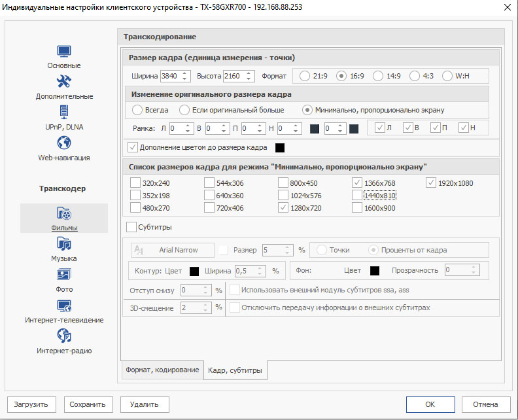The height and width of the screenshot is (420, 518).
Task: Increase the left frame Л spinner value
Action: tap(189, 126)
